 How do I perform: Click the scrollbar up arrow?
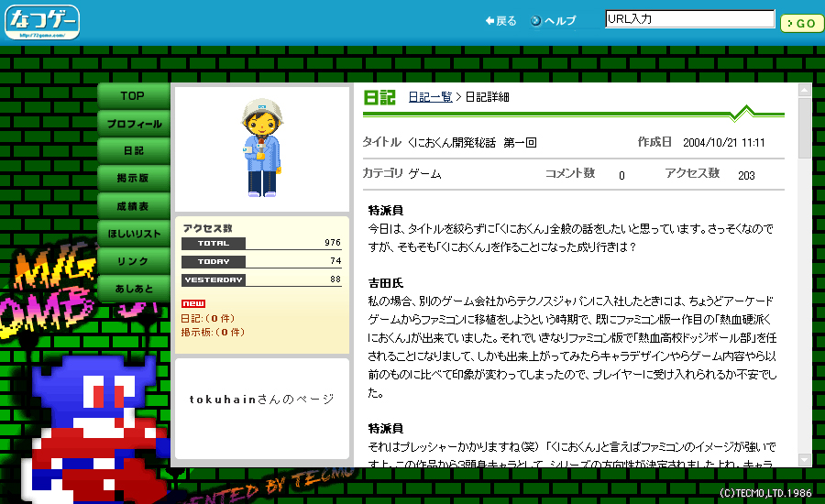804,90
